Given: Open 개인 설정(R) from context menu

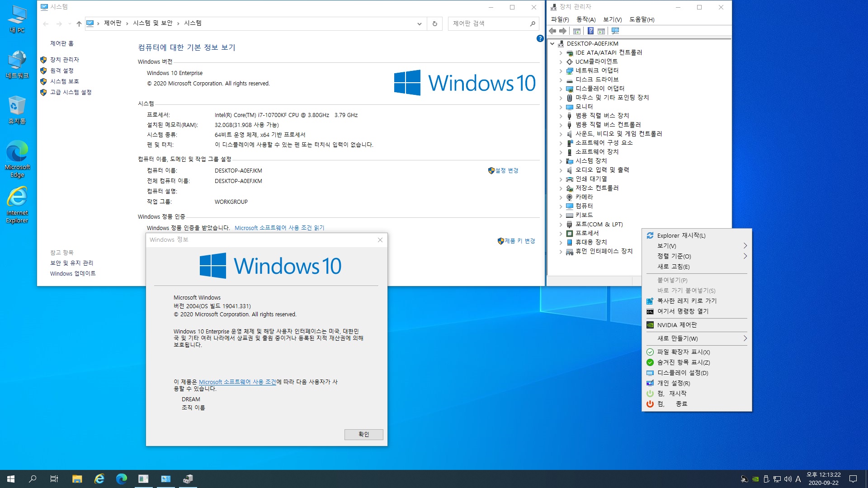Looking at the screenshot, I should [x=697, y=383].
